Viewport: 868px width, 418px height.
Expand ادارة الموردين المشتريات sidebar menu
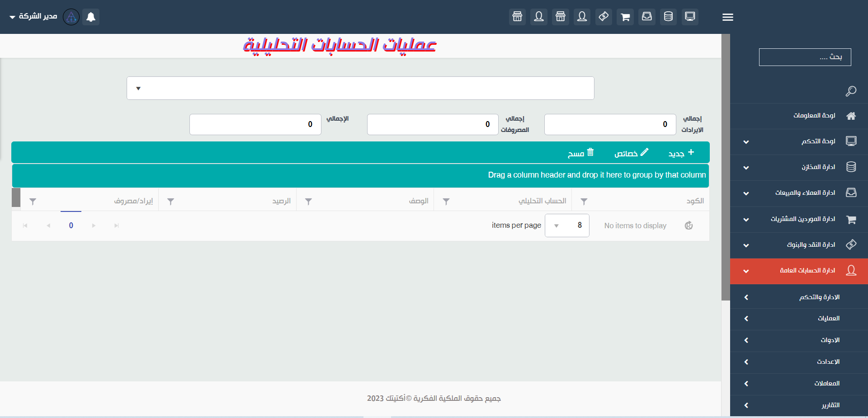pyautogui.click(x=799, y=219)
